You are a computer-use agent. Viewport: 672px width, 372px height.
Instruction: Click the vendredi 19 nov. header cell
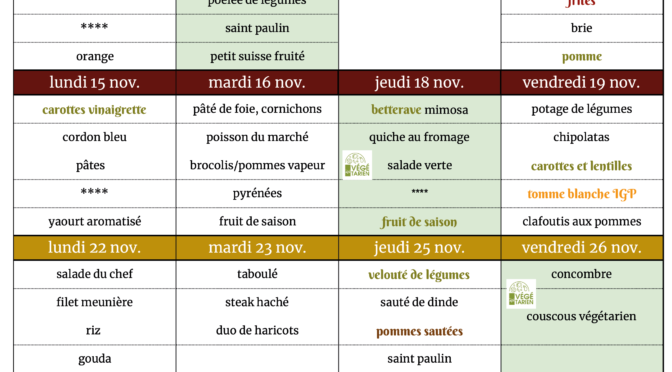pyautogui.click(x=582, y=82)
